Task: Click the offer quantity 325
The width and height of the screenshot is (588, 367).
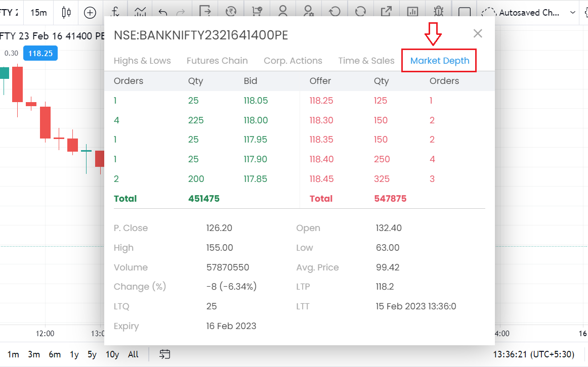Action: 382,179
